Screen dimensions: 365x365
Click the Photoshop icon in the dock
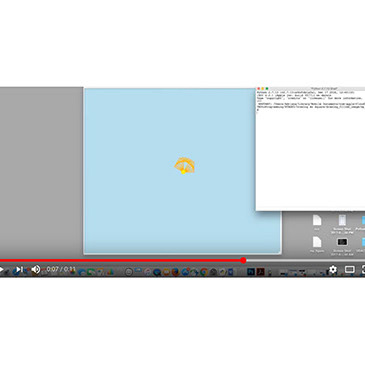pyautogui.click(x=251, y=272)
